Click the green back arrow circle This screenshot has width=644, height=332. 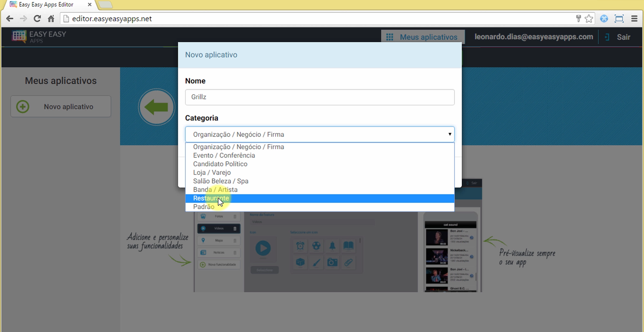click(x=156, y=107)
